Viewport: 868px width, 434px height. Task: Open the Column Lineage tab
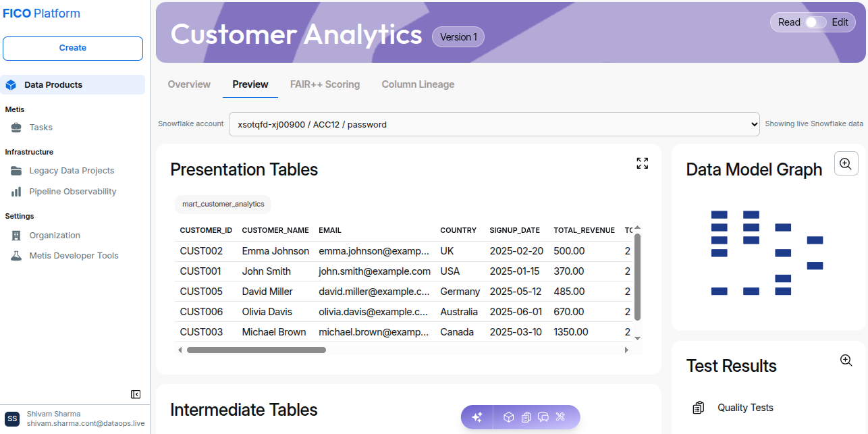(x=418, y=84)
